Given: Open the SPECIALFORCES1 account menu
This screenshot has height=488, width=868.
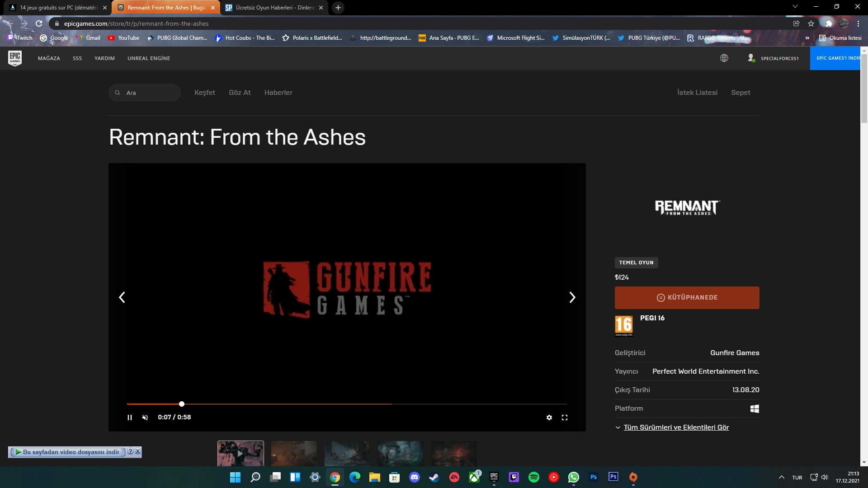Looking at the screenshot, I should (x=773, y=58).
